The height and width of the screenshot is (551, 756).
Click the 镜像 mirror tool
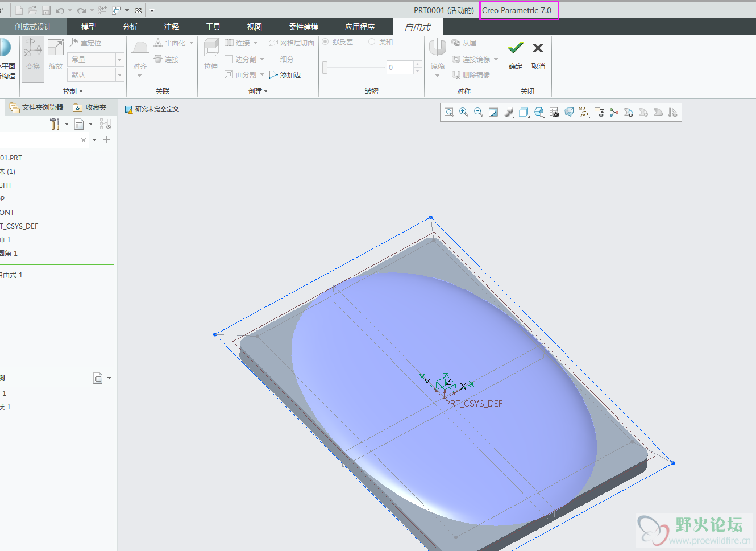pos(437,55)
